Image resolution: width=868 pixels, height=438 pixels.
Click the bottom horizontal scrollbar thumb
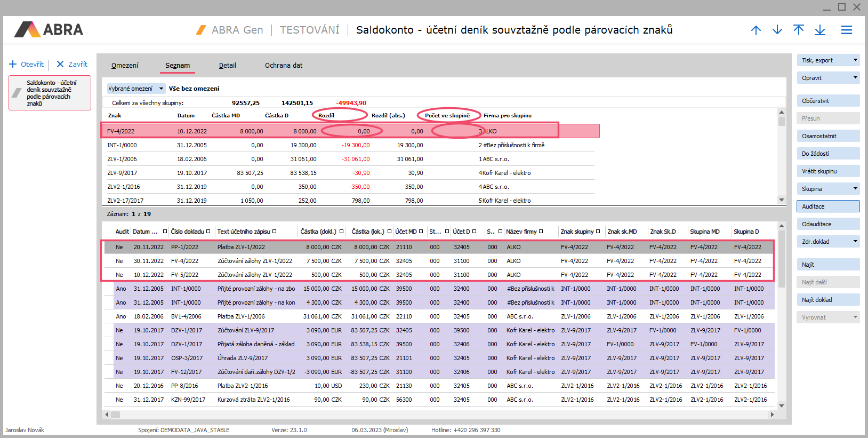tap(115, 415)
